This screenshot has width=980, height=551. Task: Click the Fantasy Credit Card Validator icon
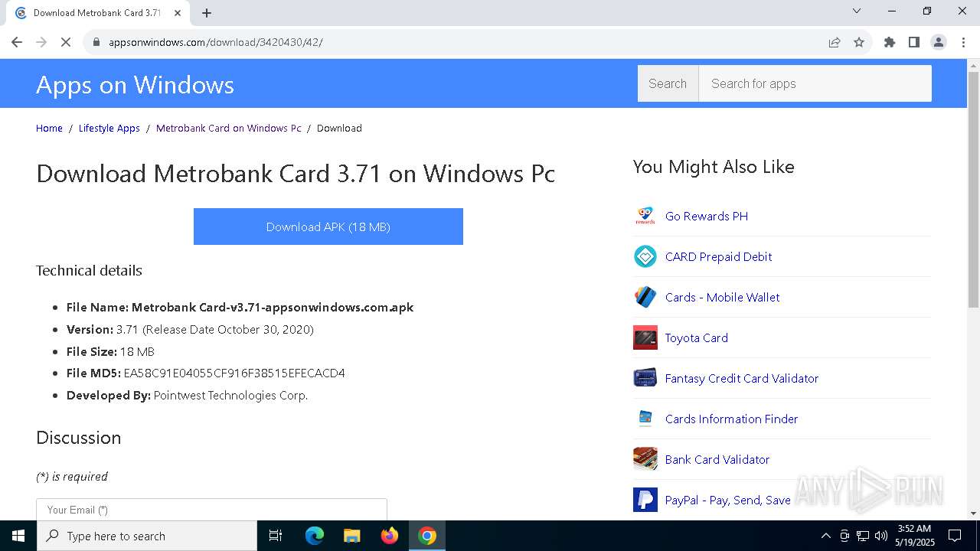click(645, 378)
